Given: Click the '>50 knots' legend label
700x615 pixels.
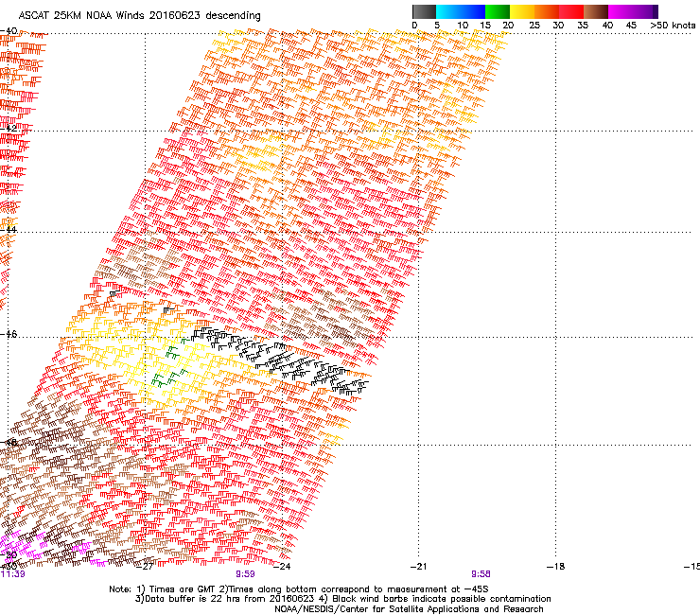Looking at the screenshot, I should [x=673, y=26].
